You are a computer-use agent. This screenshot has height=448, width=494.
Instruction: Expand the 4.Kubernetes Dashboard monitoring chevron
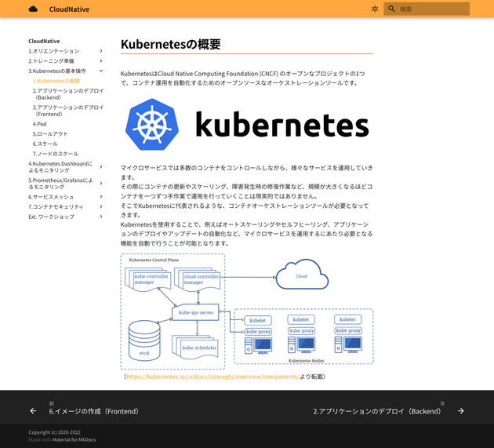coord(101,166)
